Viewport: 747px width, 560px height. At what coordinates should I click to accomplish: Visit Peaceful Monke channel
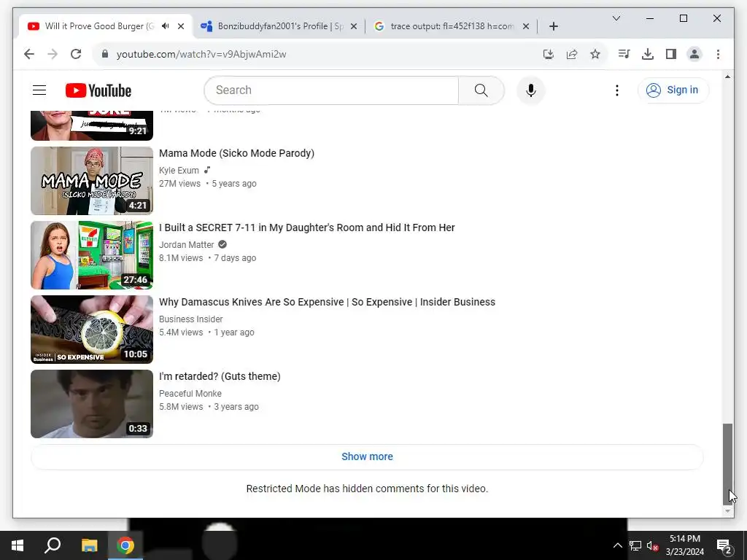(190, 393)
